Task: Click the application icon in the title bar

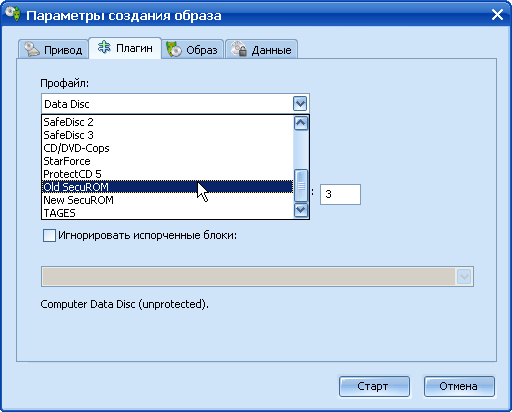Action: click(x=13, y=14)
